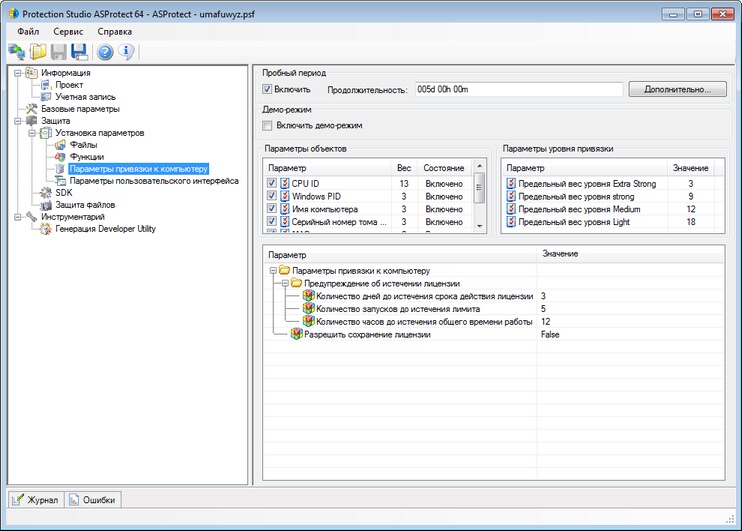Uncheck the Windows PID checkbox
This screenshot has height=531, width=742.
coord(272,196)
